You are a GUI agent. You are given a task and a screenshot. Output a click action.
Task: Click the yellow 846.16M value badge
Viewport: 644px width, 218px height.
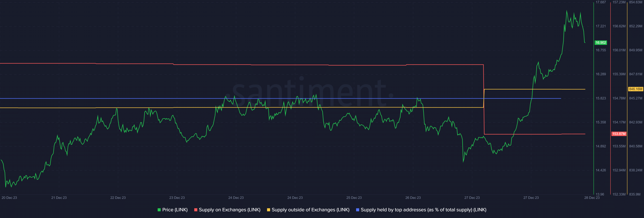pos(636,89)
